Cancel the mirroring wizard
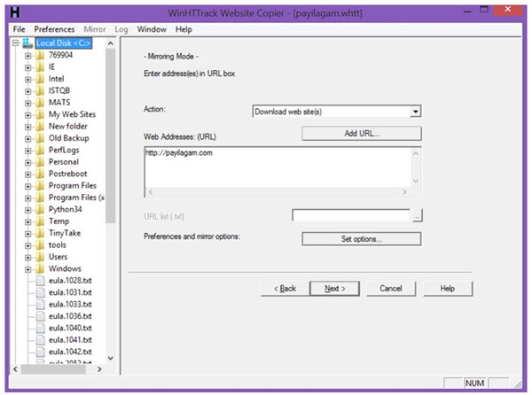Image resolution: width=532 pixels, height=395 pixels. coord(391,289)
